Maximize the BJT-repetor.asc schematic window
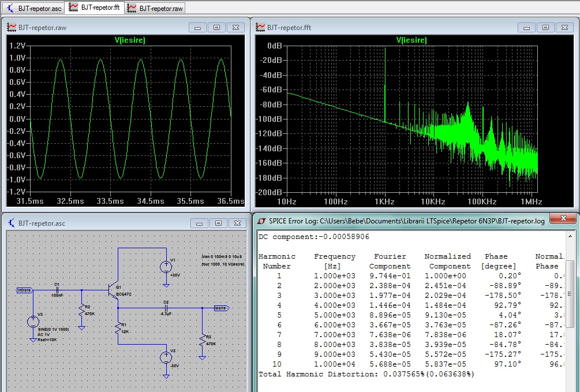Image resolution: width=580 pixels, height=392 pixels. pyautogui.click(x=218, y=223)
